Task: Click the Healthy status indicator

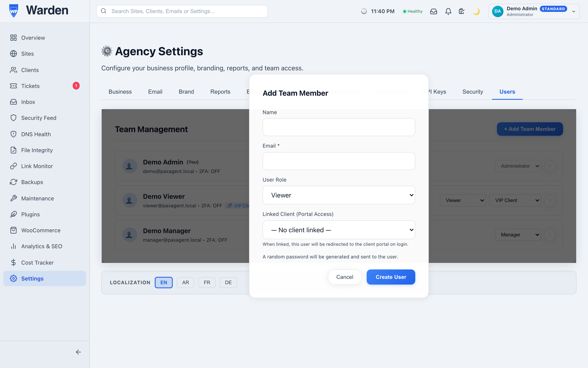Action: tap(413, 11)
